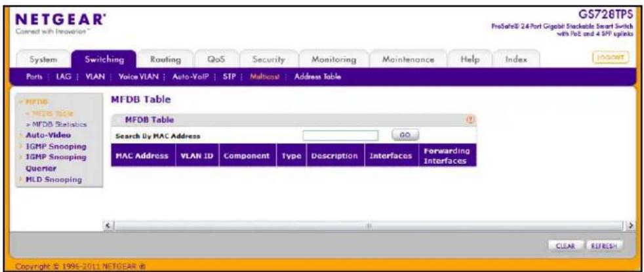This screenshot has height=272, width=644.
Task: Click the horizontal scrollbar thumb
Action: coord(369,225)
